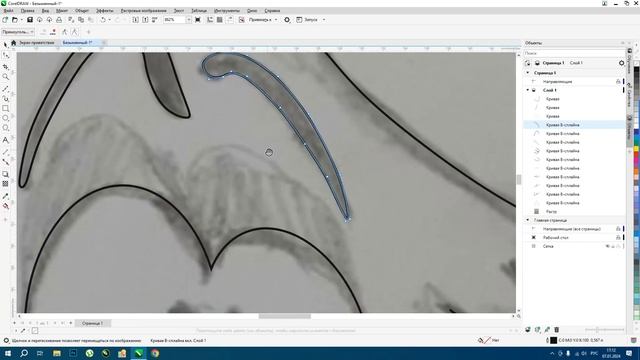Toggle visibility eye of Сетка layer
This screenshot has height=360, width=640.
tap(607, 246)
